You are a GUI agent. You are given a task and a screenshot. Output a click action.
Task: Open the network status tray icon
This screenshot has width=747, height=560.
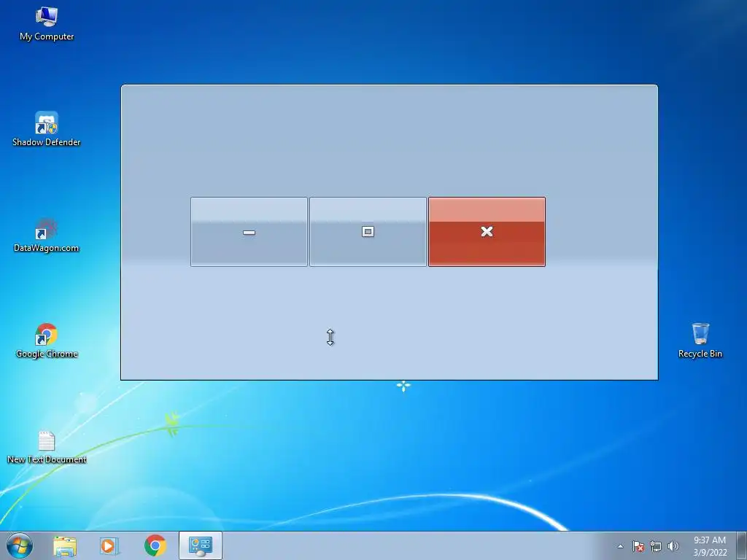pyautogui.click(x=656, y=546)
